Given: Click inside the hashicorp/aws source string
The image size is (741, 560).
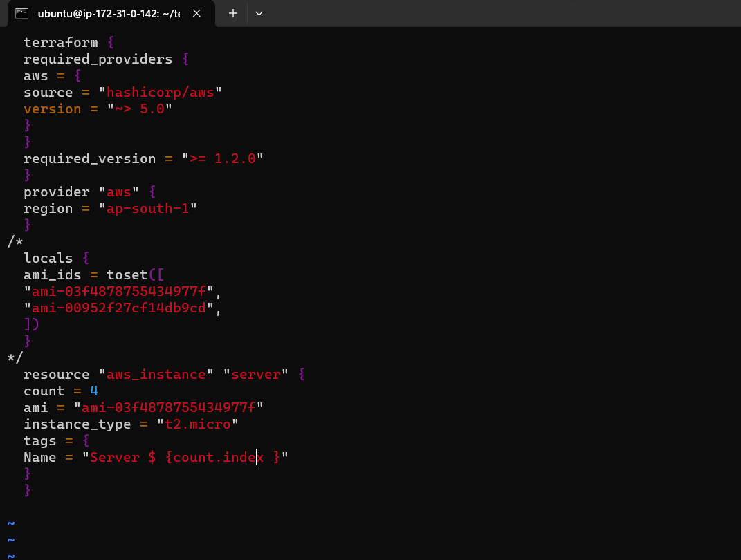Looking at the screenshot, I should 161,92.
